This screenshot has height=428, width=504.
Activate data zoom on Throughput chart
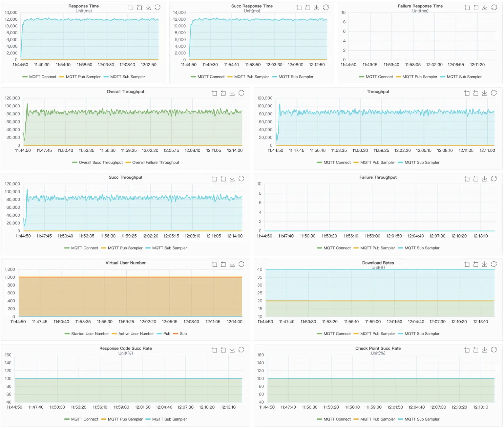pyautogui.click(x=466, y=93)
